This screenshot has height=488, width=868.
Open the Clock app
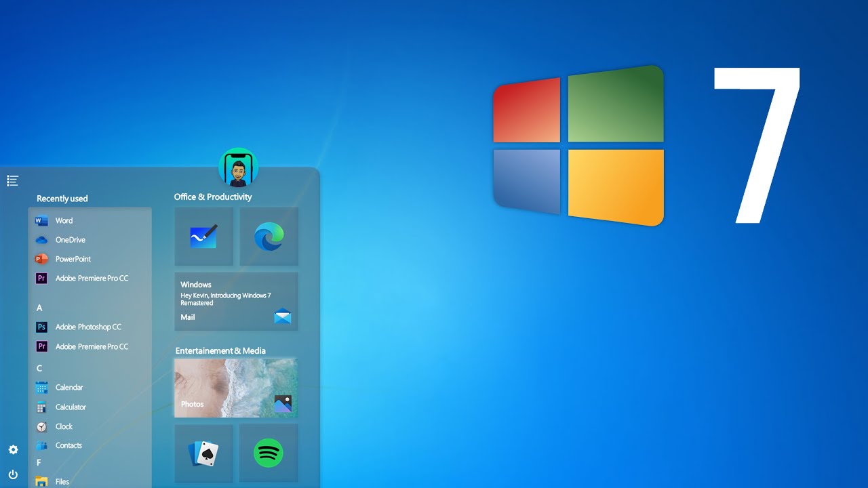point(90,426)
